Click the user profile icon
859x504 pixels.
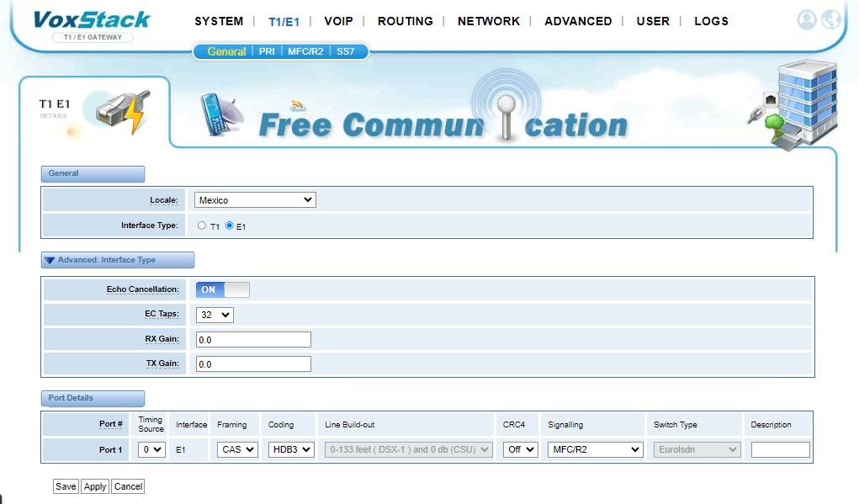pyautogui.click(x=806, y=20)
